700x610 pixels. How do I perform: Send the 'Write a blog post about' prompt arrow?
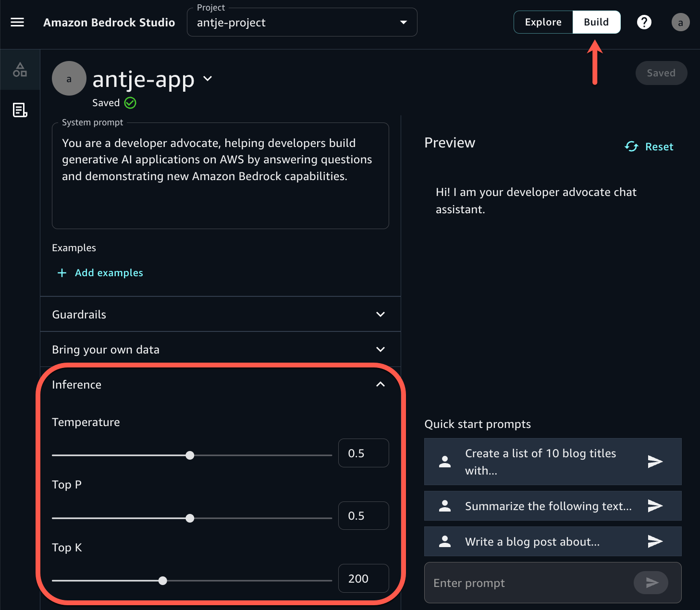[655, 541]
